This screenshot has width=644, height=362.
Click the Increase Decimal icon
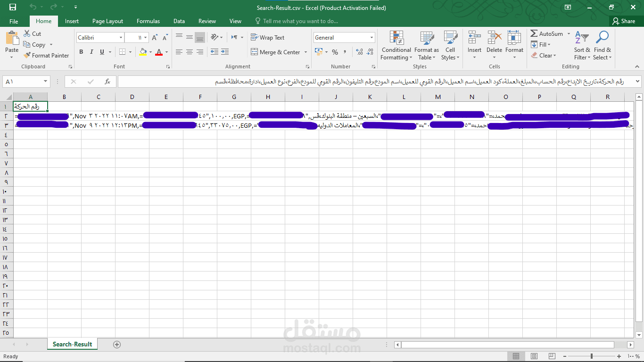(x=360, y=52)
